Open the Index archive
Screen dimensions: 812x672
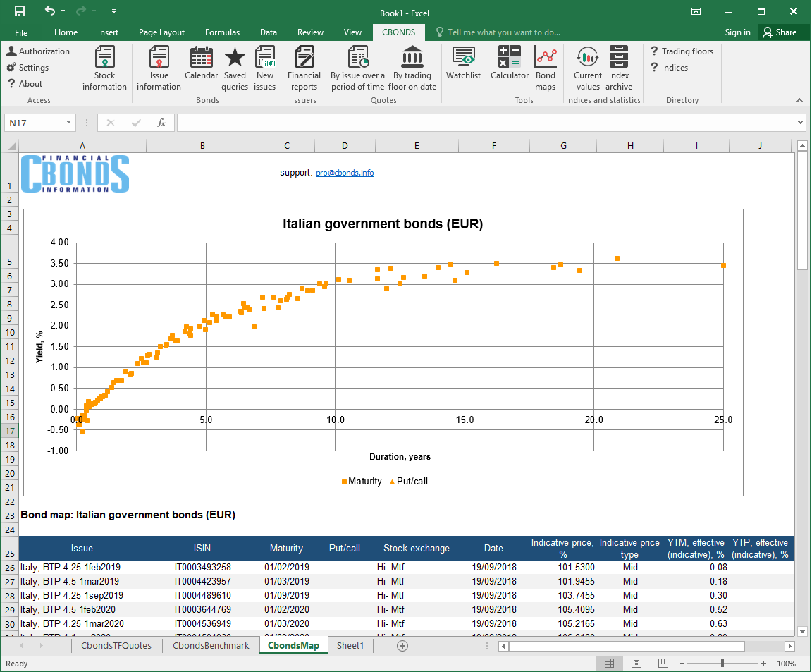click(619, 68)
